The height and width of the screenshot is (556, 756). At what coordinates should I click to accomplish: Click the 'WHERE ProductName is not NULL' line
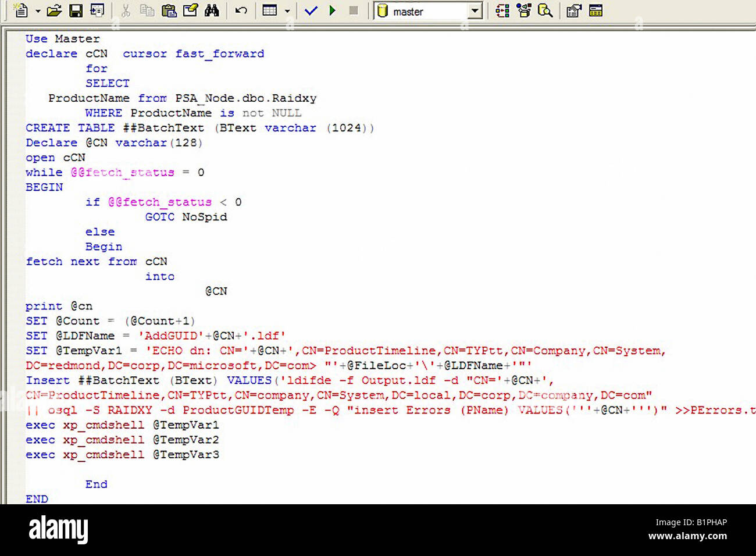coord(193,113)
